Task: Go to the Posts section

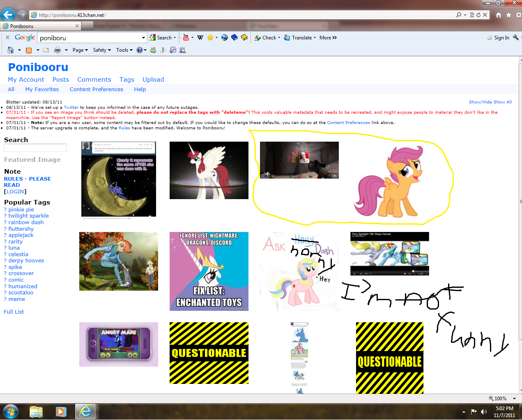Action: (61, 80)
